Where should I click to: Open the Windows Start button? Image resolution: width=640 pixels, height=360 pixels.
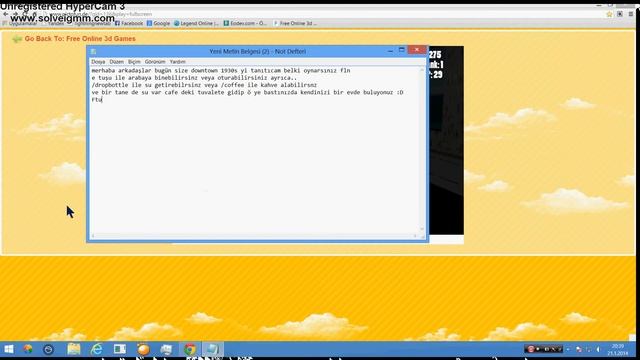click(9, 349)
